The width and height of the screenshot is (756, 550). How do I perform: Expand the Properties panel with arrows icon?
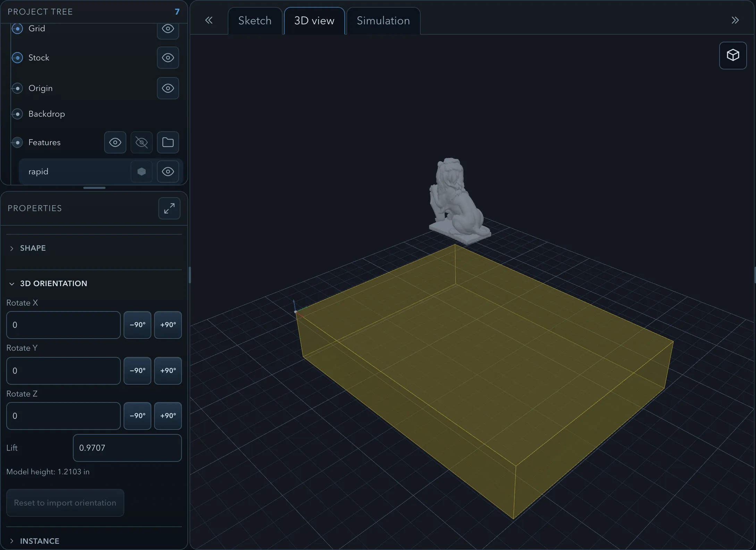[169, 208]
